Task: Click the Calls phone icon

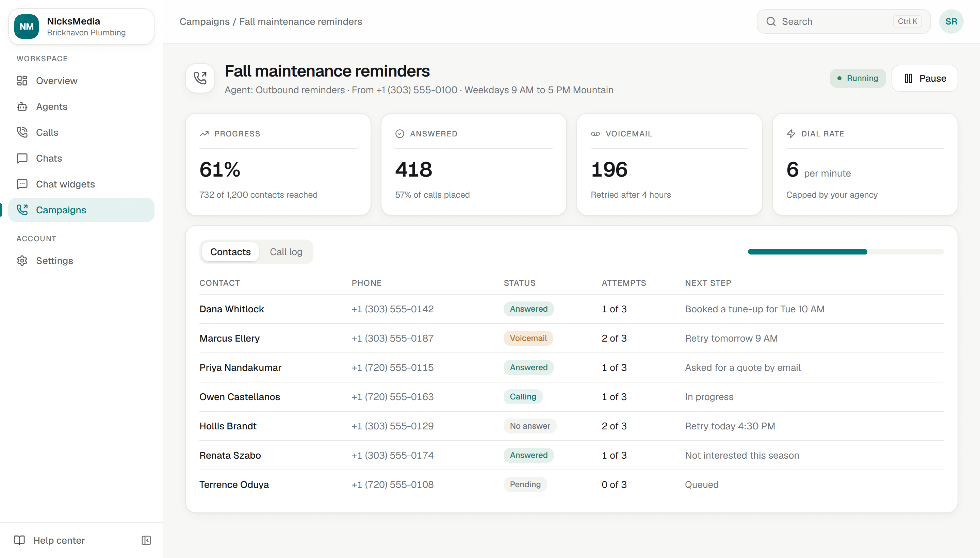Action: [22, 133]
